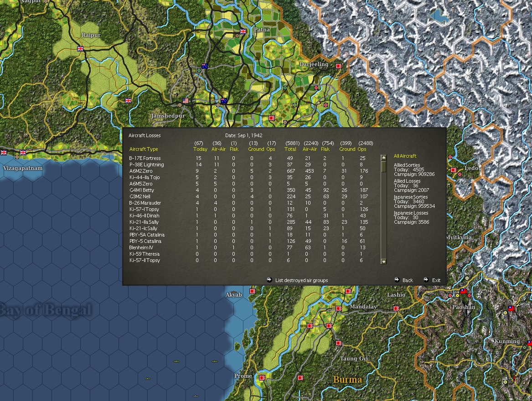Click the Campaign: 909286 value
The width and height of the screenshot is (532, 401).
click(414, 174)
